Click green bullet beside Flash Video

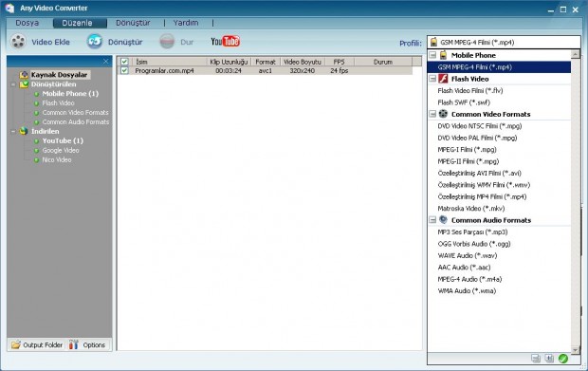(36, 103)
